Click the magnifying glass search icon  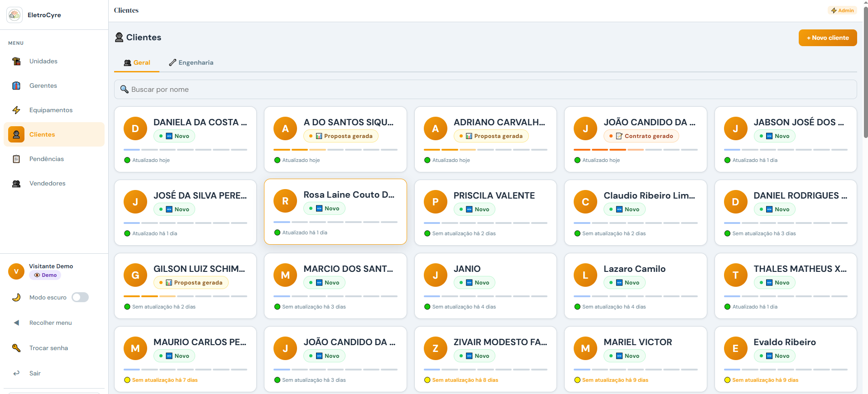[x=124, y=89]
